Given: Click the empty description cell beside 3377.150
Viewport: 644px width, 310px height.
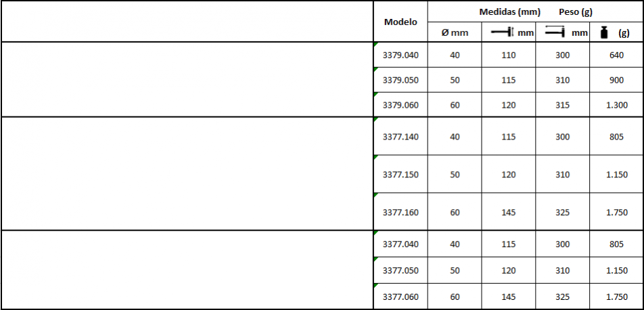Looking at the screenshot, I should tap(187, 175).
